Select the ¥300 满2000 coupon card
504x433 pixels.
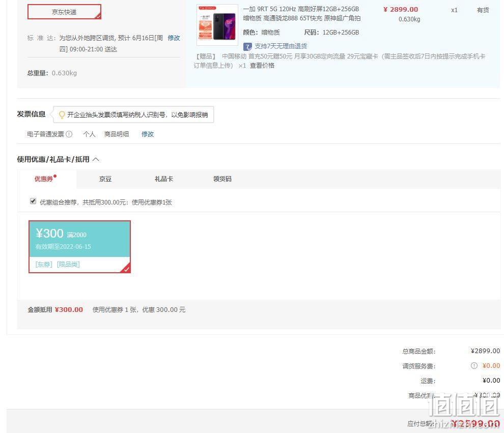(80, 247)
